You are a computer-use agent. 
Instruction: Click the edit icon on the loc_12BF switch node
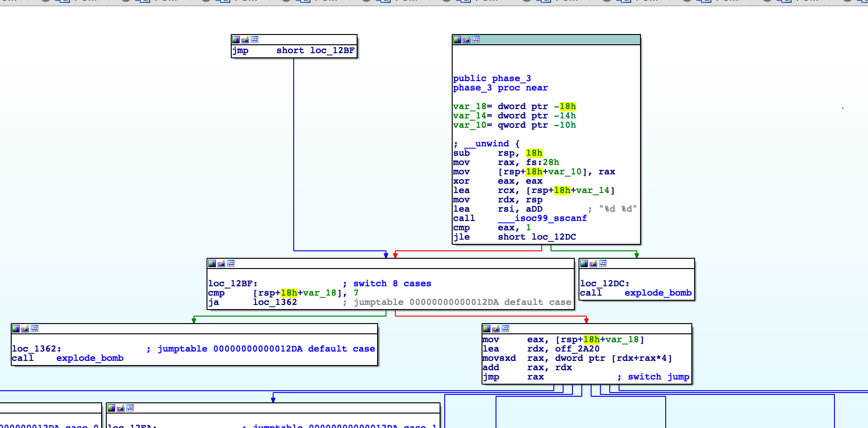[221, 263]
